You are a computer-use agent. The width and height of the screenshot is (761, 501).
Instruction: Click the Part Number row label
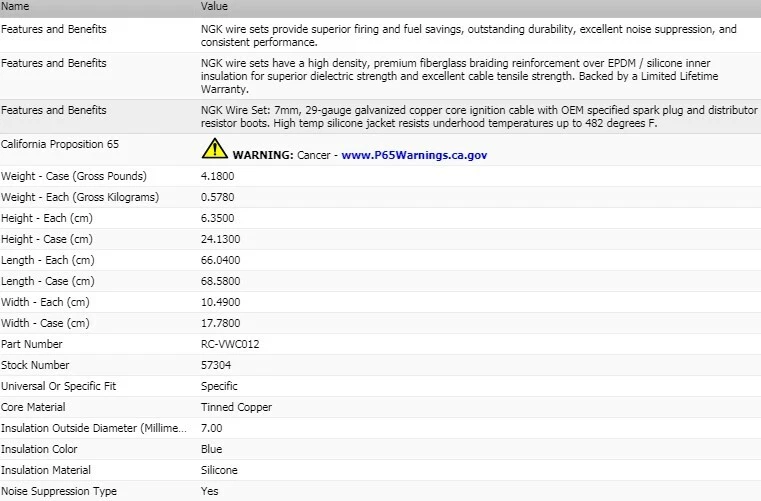pos(32,344)
